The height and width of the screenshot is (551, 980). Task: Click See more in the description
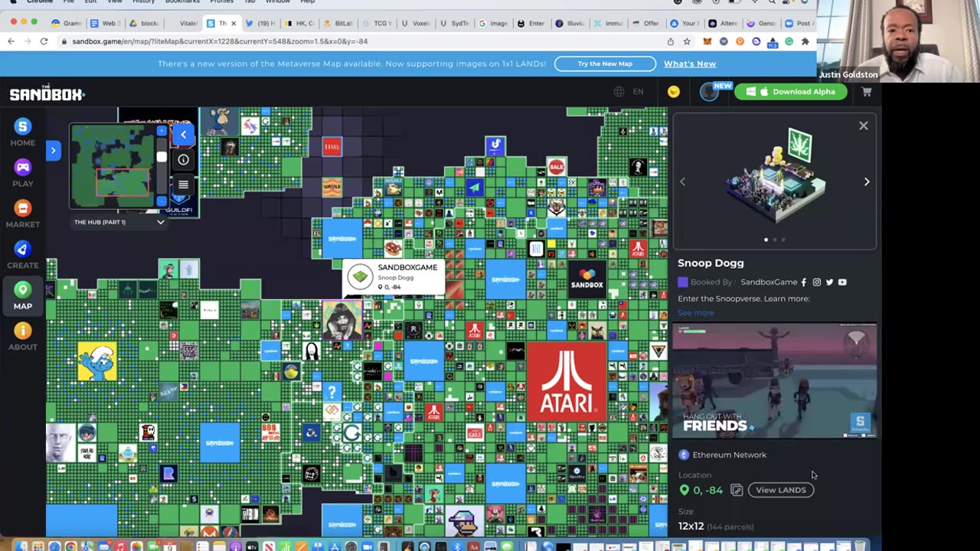tap(696, 312)
